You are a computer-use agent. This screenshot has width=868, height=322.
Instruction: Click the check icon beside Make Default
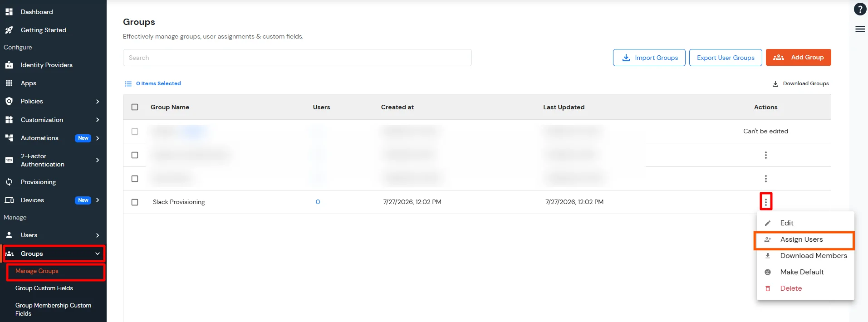(x=768, y=272)
